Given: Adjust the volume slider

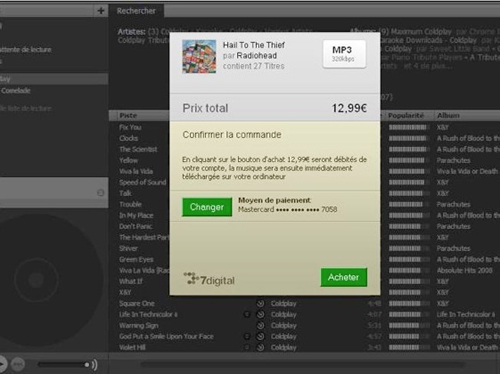Looking at the screenshot, I should (63, 365).
